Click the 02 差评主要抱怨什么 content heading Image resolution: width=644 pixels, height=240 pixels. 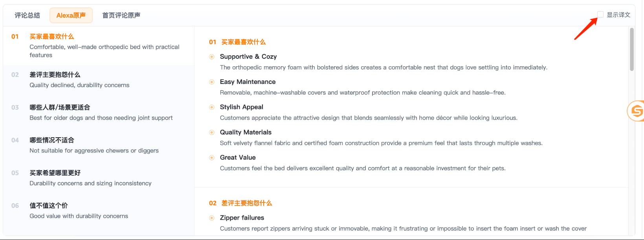point(240,203)
